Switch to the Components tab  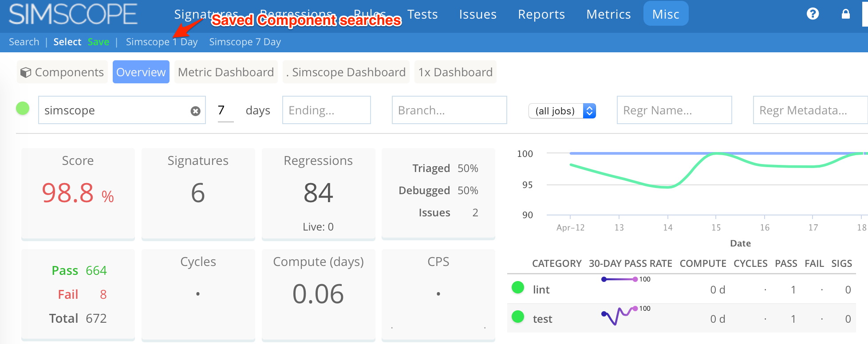click(x=62, y=72)
